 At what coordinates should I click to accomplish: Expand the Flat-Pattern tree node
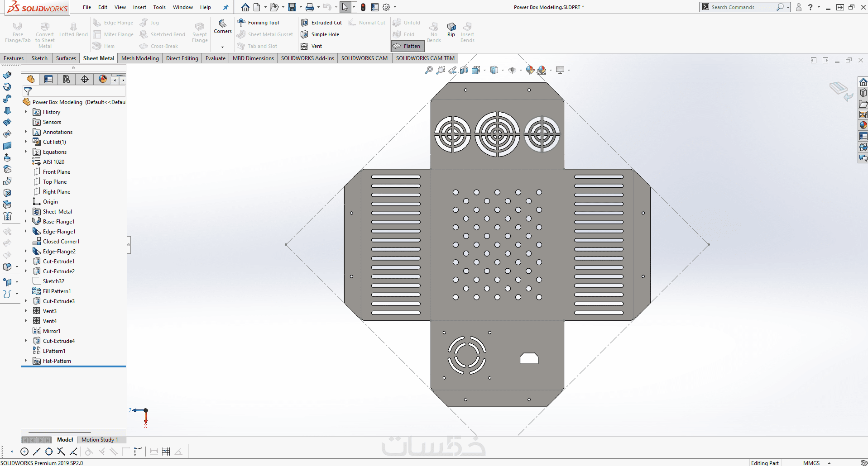26,361
